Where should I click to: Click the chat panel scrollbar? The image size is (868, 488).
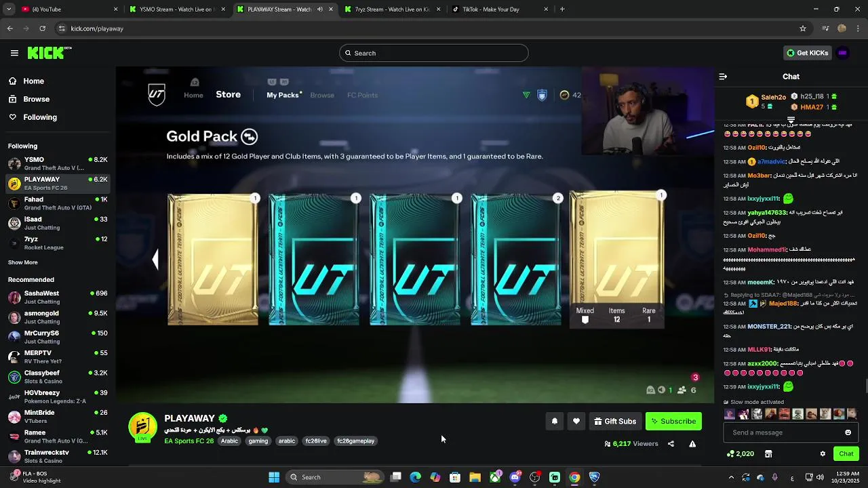coord(866,386)
